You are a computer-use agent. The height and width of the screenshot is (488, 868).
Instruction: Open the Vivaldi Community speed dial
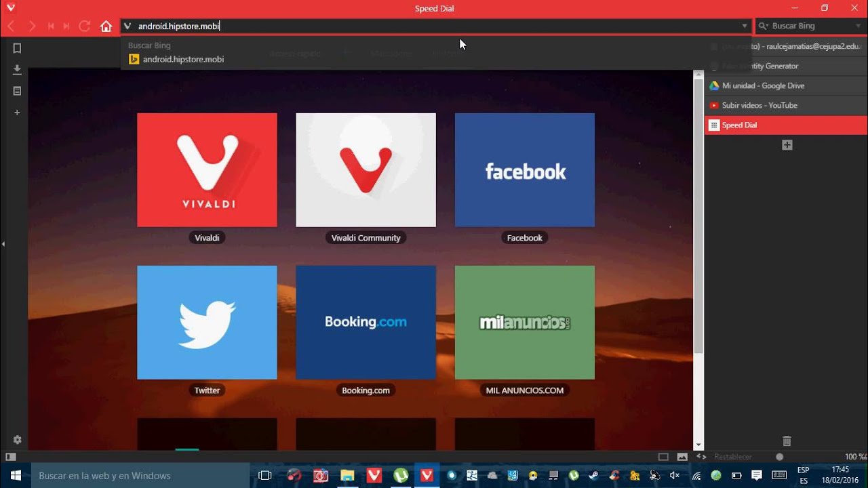[366, 170]
